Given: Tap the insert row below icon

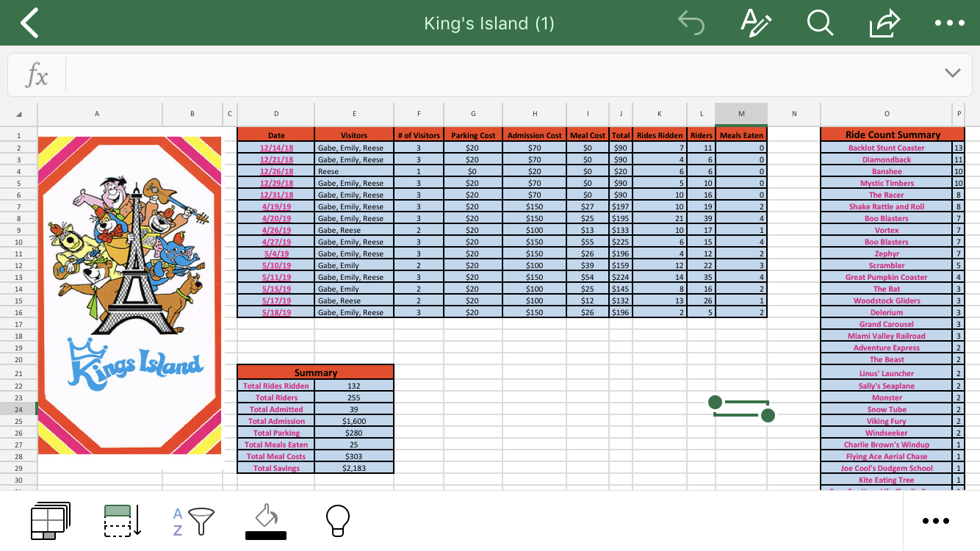Looking at the screenshot, I should click(123, 520).
